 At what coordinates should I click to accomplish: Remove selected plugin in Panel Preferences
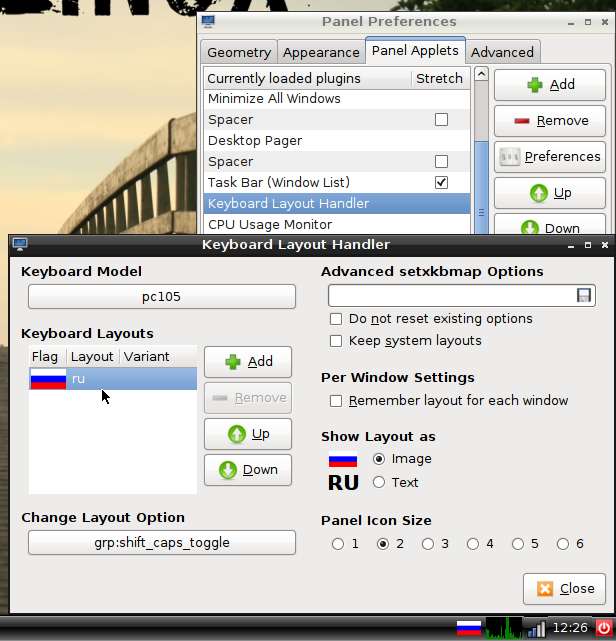pos(550,121)
